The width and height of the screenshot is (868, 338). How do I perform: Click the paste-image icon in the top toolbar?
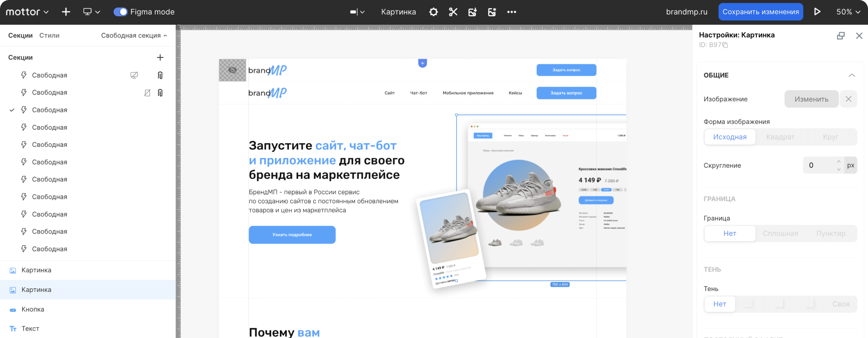pyautogui.click(x=492, y=12)
